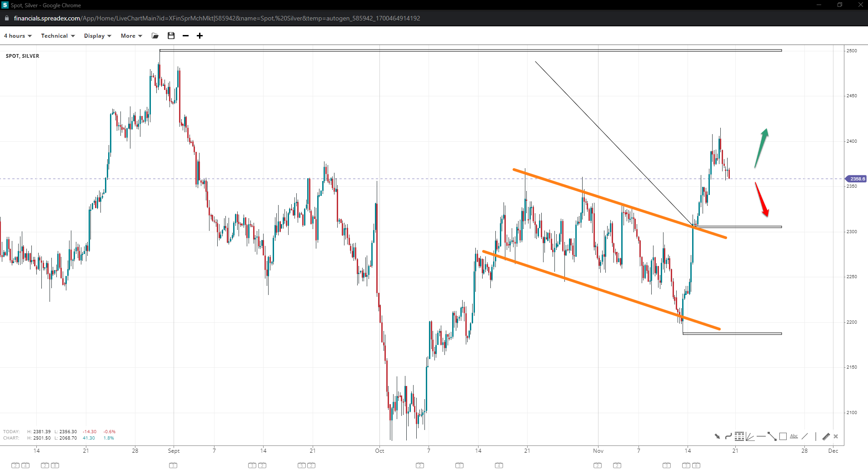Open the More menu
868x470 pixels.
coord(131,36)
